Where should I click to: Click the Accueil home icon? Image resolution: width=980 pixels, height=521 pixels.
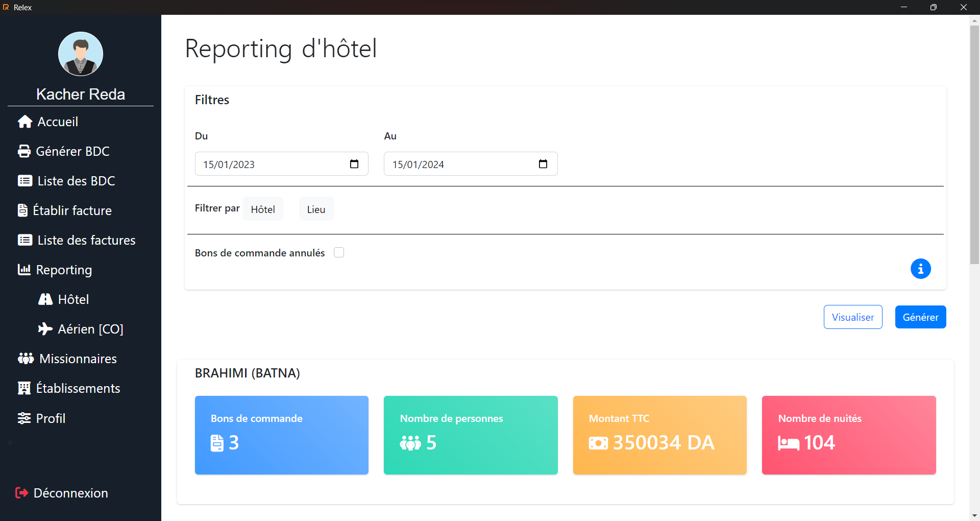pyautogui.click(x=25, y=122)
